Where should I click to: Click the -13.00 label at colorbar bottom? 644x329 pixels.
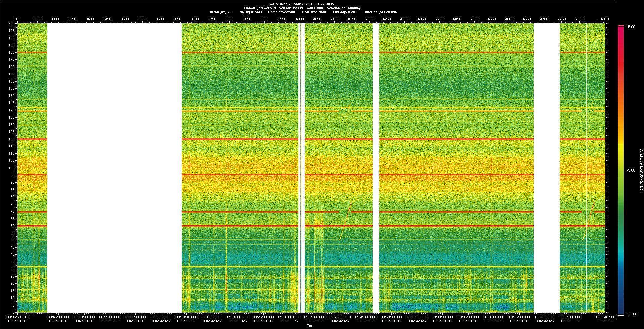click(632, 314)
